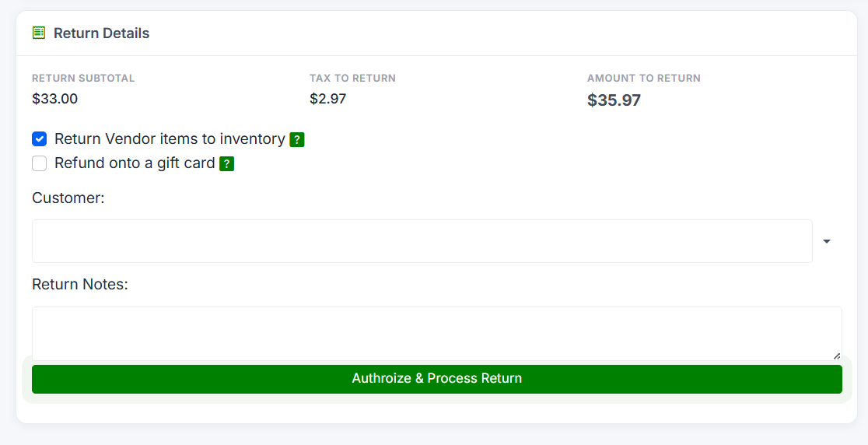This screenshot has width=868, height=445.
Task: Click the Return Notes: field label
Action: point(79,285)
